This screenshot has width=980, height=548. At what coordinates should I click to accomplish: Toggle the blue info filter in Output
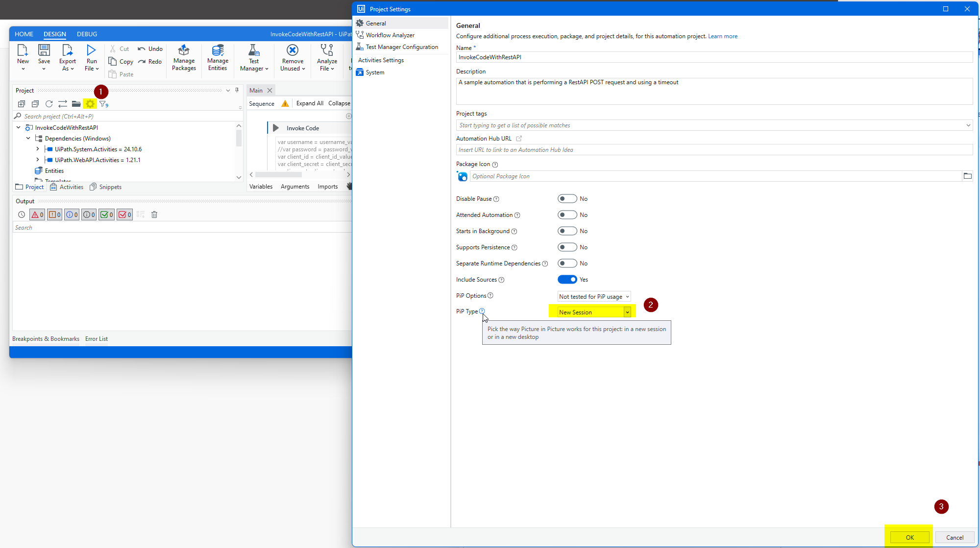coord(72,214)
